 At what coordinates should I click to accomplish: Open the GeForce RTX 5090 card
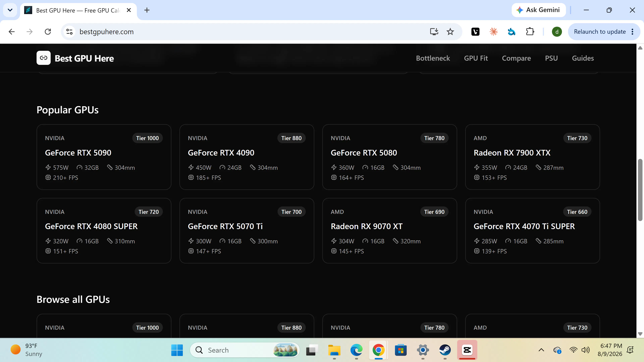pyautogui.click(x=104, y=157)
